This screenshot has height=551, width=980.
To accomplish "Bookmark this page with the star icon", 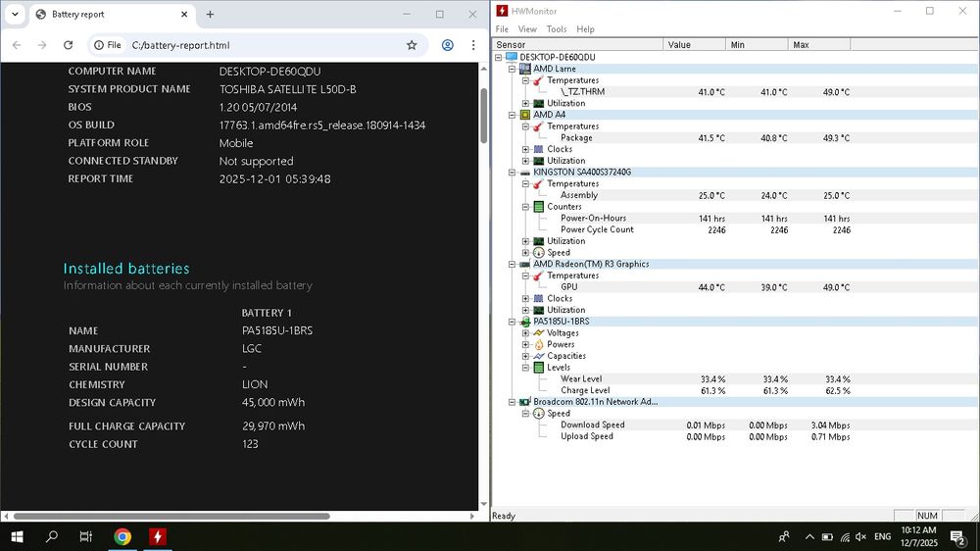I will pos(412,45).
